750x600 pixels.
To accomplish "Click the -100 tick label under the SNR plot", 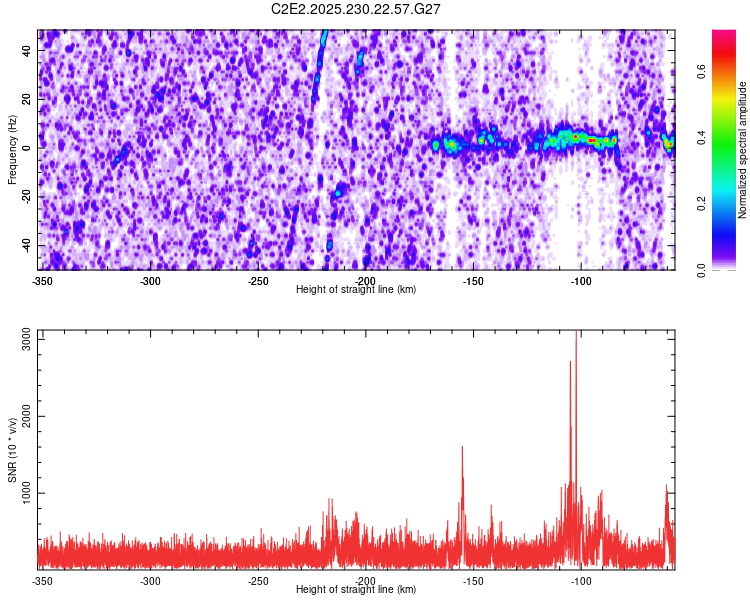I will [x=581, y=581].
